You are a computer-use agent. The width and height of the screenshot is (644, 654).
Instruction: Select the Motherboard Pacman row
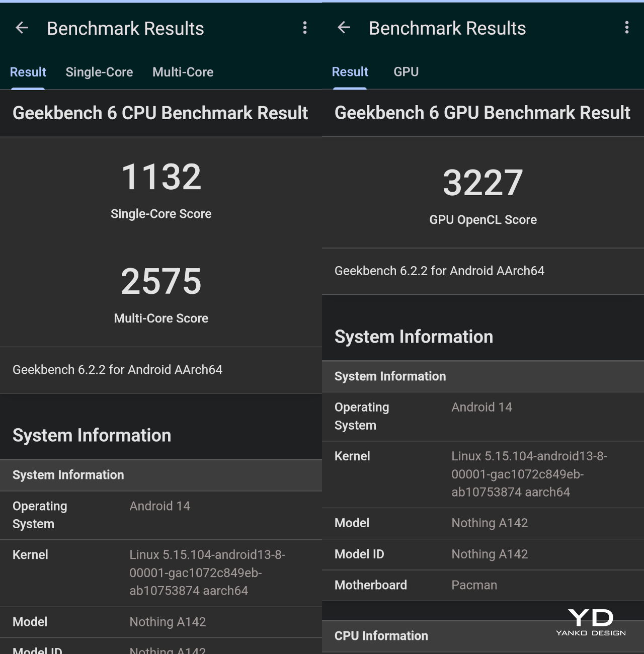(482, 585)
